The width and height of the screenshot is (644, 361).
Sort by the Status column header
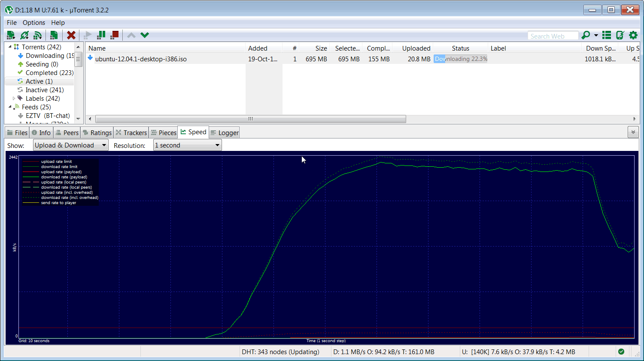coord(460,48)
